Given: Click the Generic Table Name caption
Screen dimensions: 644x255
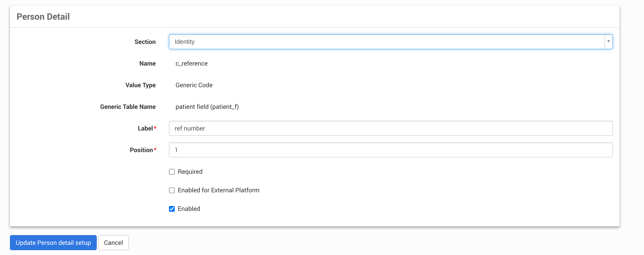Looking at the screenshot, I should [128, 107].
